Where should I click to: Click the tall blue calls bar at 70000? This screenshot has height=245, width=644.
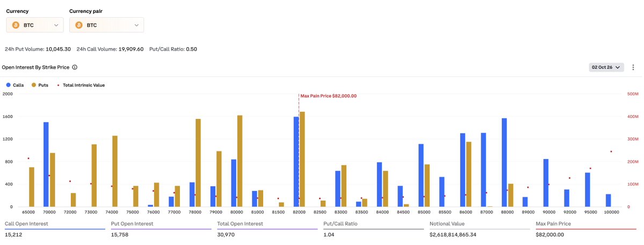tap(46, 164)
